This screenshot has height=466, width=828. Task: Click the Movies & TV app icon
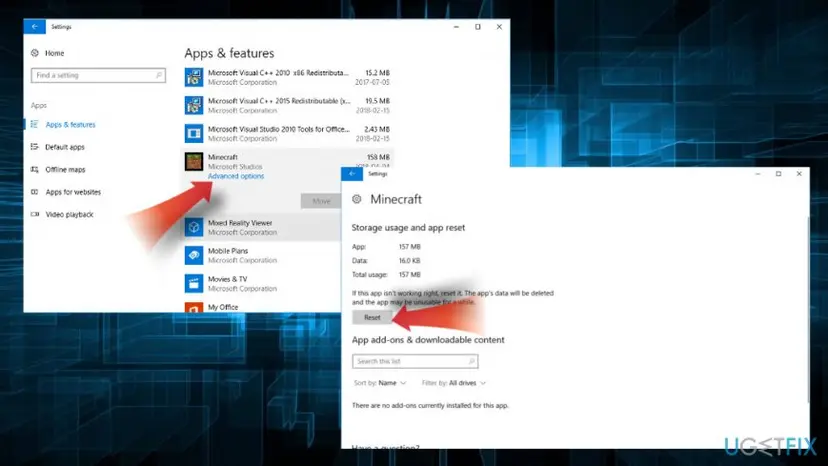pos(194,283)
